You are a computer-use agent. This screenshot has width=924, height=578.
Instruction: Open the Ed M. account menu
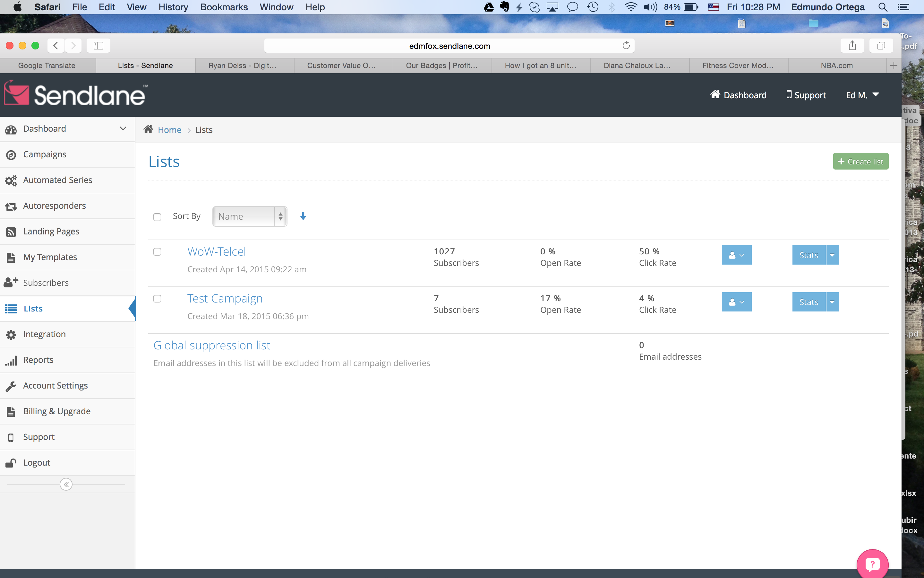pyautogui.click(x=862, y=95)
